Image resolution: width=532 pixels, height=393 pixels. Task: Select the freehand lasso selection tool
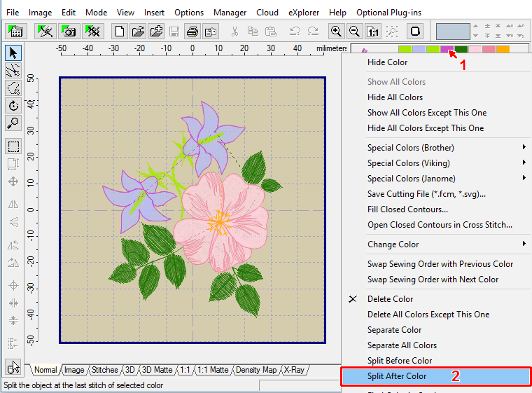coord(13,88)
